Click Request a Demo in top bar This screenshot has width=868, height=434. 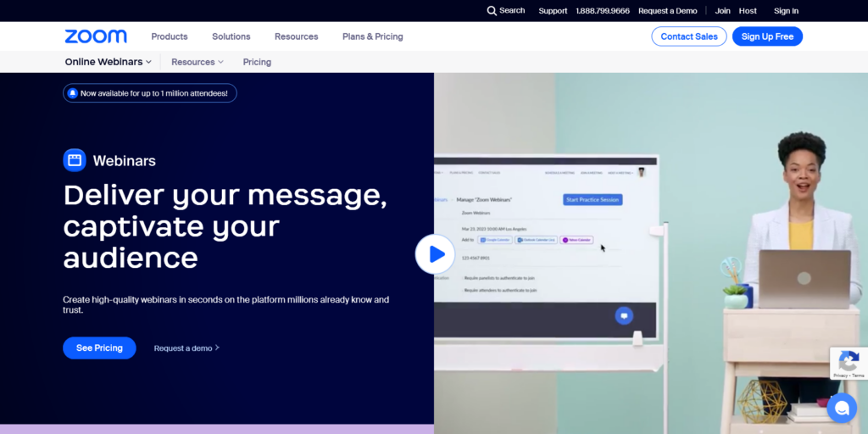pos(668,10)
